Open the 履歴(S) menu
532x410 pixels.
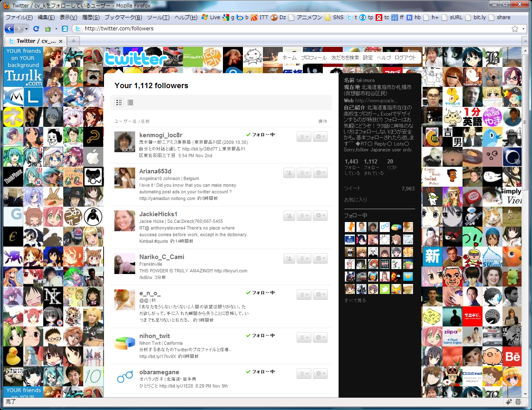(91, 17)
